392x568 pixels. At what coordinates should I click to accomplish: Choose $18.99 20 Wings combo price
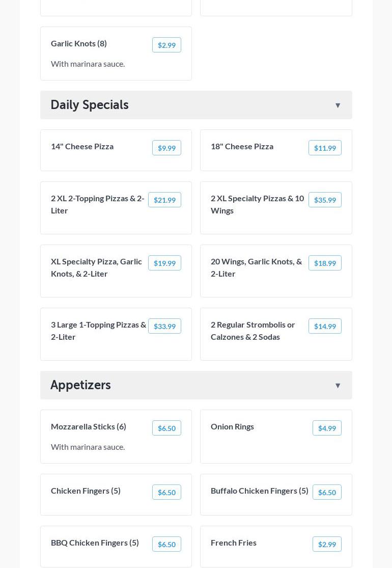[x=325, y=263]
